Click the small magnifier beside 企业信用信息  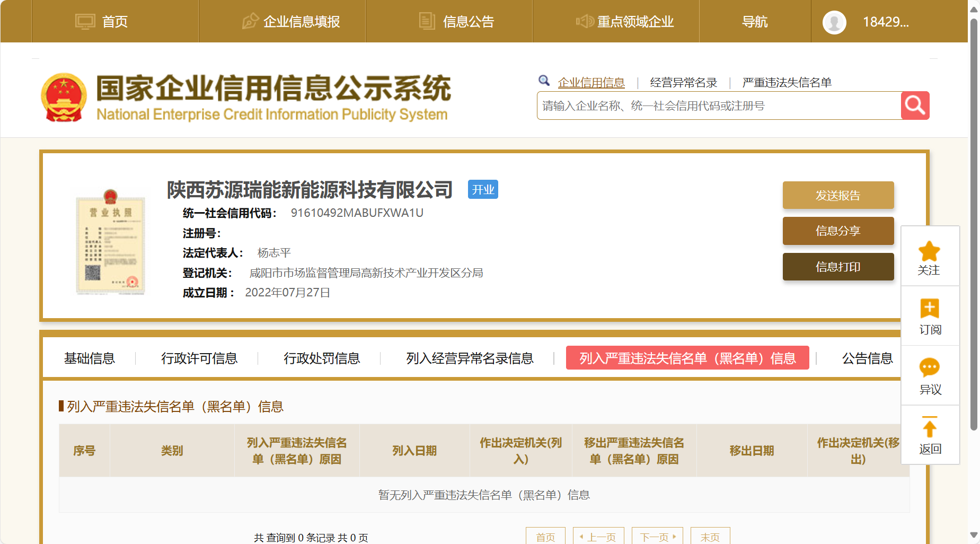tap(544, 81)
